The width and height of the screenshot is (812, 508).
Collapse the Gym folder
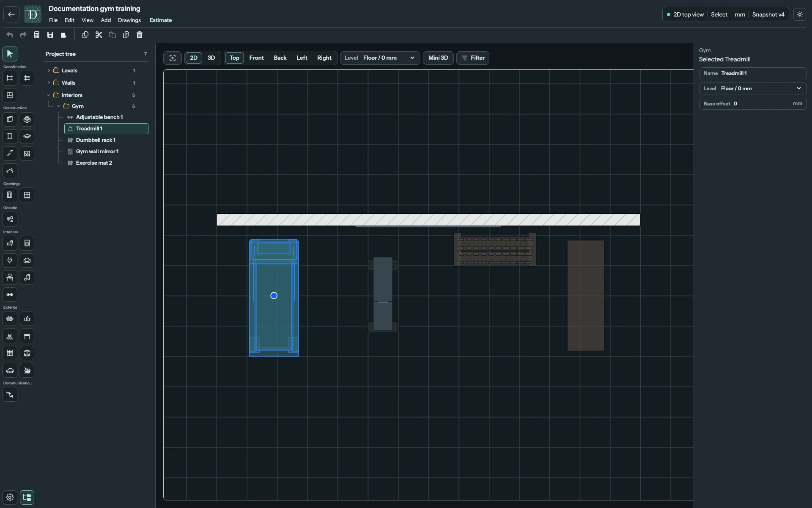click(x=59, y=106)
